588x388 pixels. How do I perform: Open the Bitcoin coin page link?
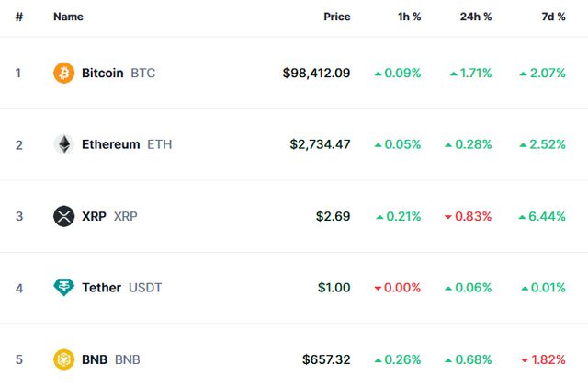(102, 73)
